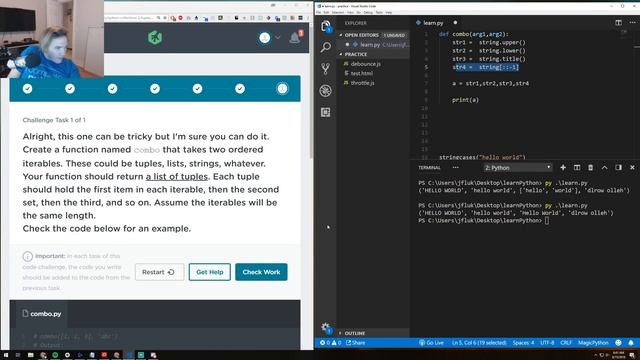Screen dimensions: 640x360
Task: Change line endings via CRLF
Action: pos(566,342)
